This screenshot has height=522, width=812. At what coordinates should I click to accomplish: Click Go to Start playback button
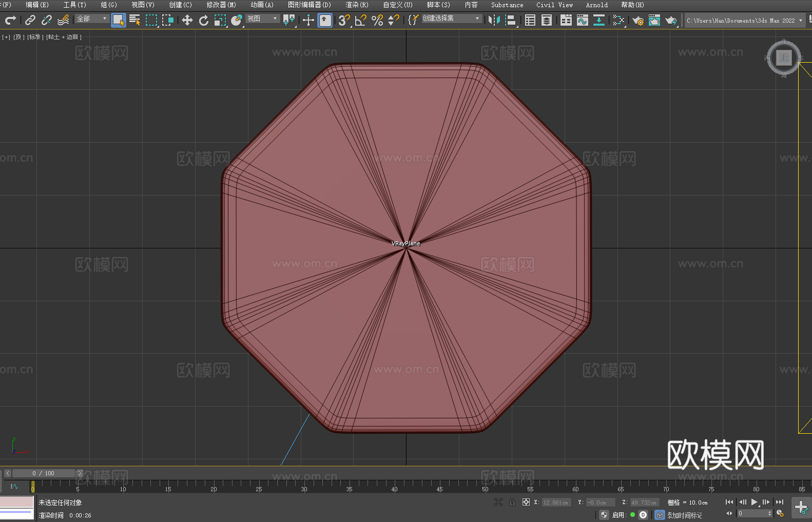(729, 502)
